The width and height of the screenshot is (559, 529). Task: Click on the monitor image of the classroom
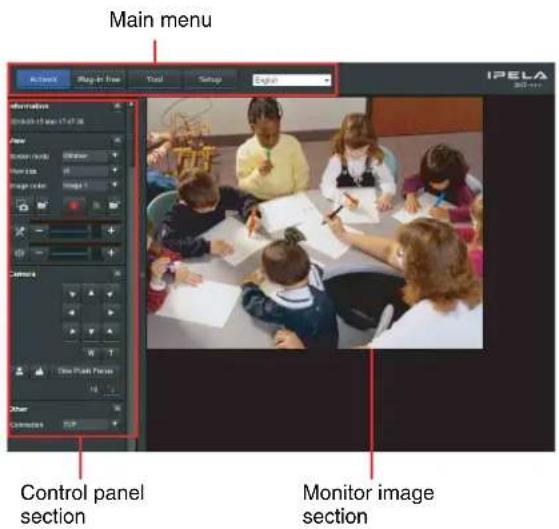315,223
